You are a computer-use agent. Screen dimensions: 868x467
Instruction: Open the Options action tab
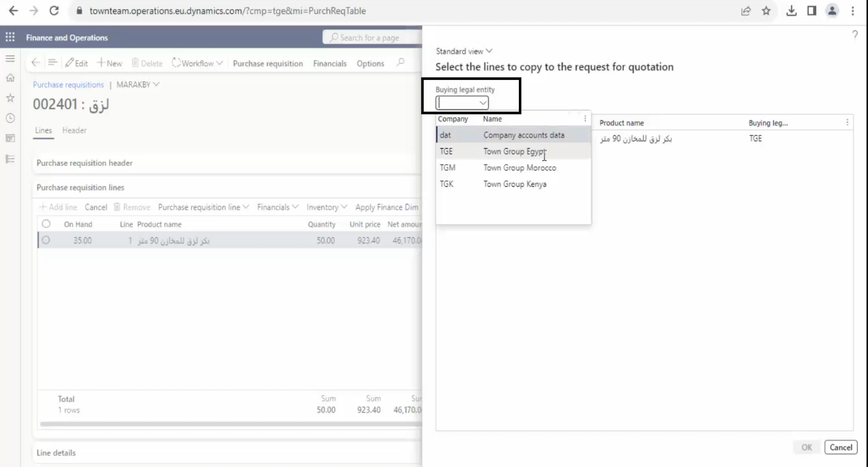point(371,63)
